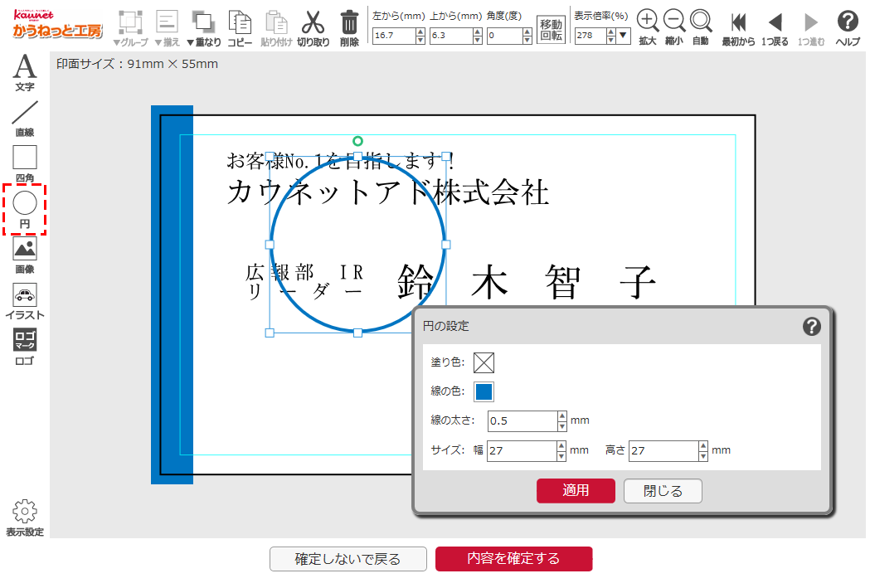This screenshot has width=870, height=588.
Task: Adjust the 表示倍率 stepper arrows
Action: pos(611,36)
